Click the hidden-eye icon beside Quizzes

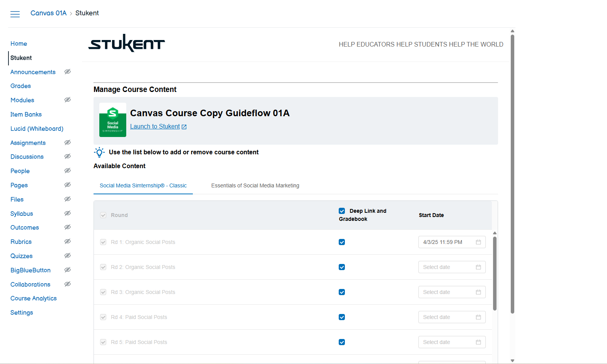67,256
